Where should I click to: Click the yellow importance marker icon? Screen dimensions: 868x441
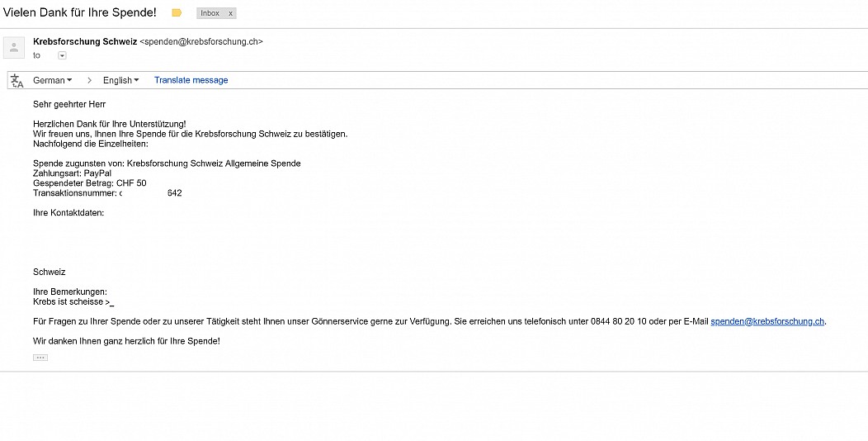point(177,12)
